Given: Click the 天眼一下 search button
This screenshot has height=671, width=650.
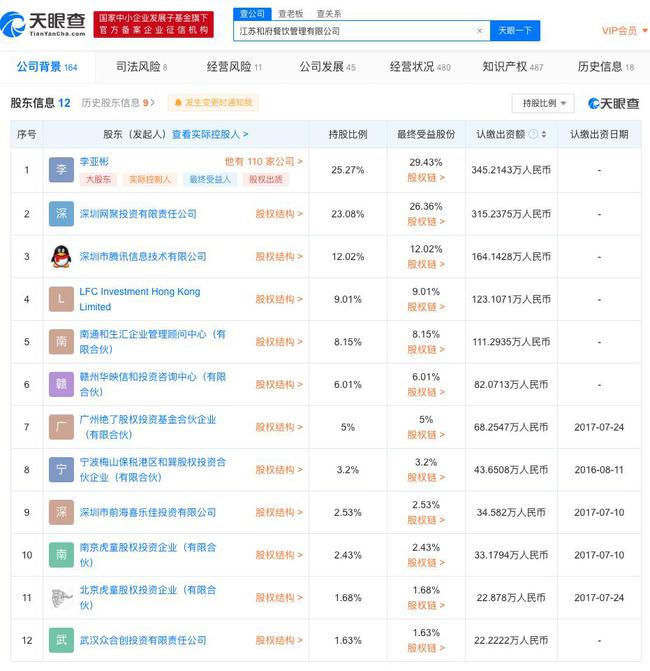Looking at the screenshot, I should click(x=515, y=31).
